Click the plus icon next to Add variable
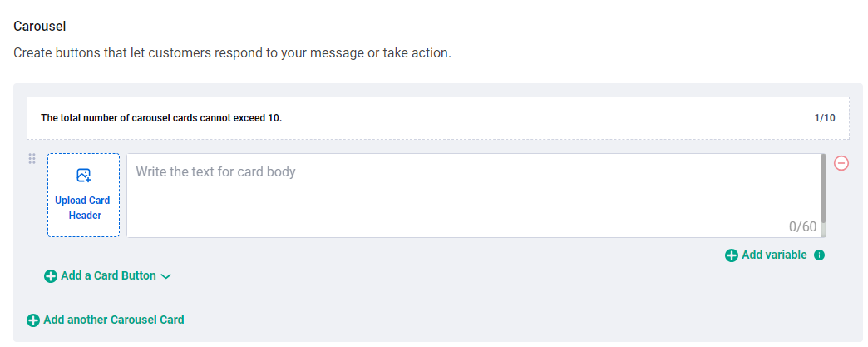The height and width of the screenshot is (347, 868). [x=732, y=255]
